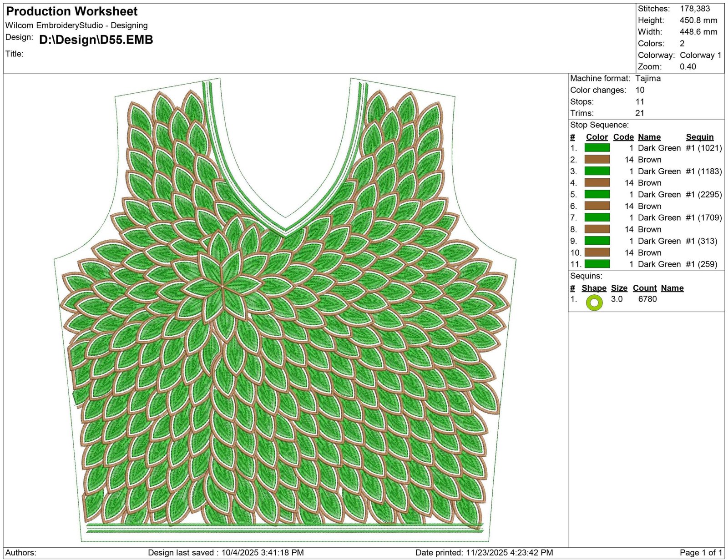Select the Dark Green swatch in stop 1
The width and height of the screenshot is (728, 560).
coord(597,148)
